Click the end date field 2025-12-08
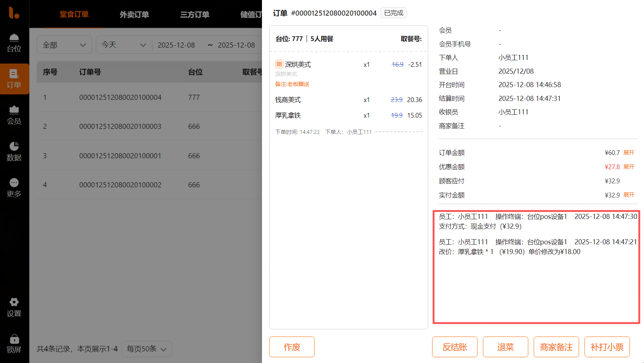This screenshot has width=644, height=363. (237, 45)
